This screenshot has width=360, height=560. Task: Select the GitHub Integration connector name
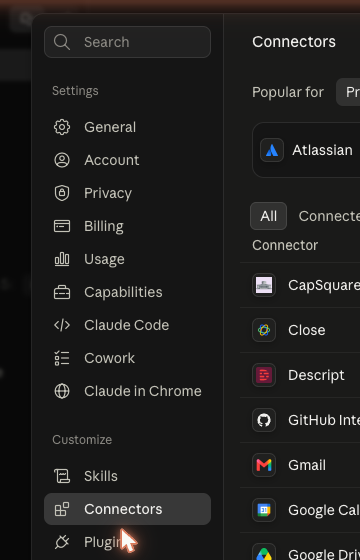point(324,420)
